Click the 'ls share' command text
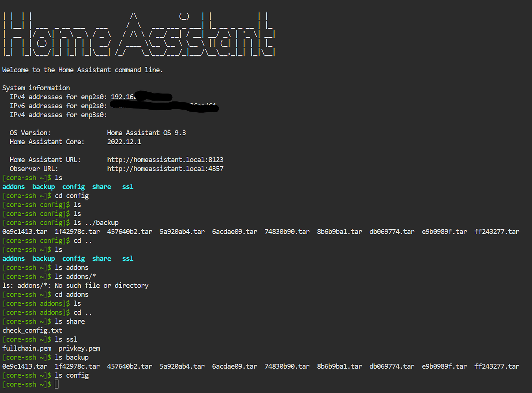Image resolution: width=532 pixels, height=393 pixels. [70, 321]
